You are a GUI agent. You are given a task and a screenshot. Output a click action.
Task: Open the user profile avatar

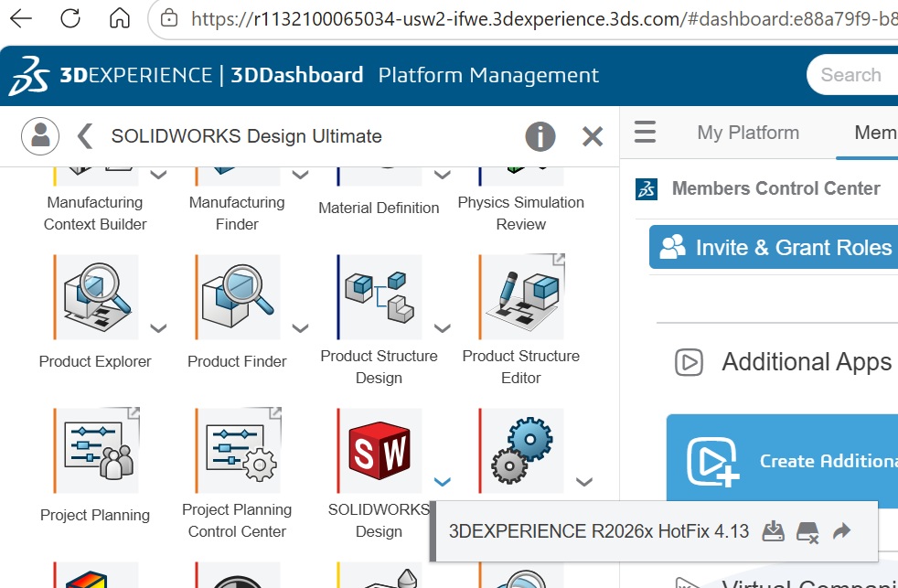pos(40,135)
